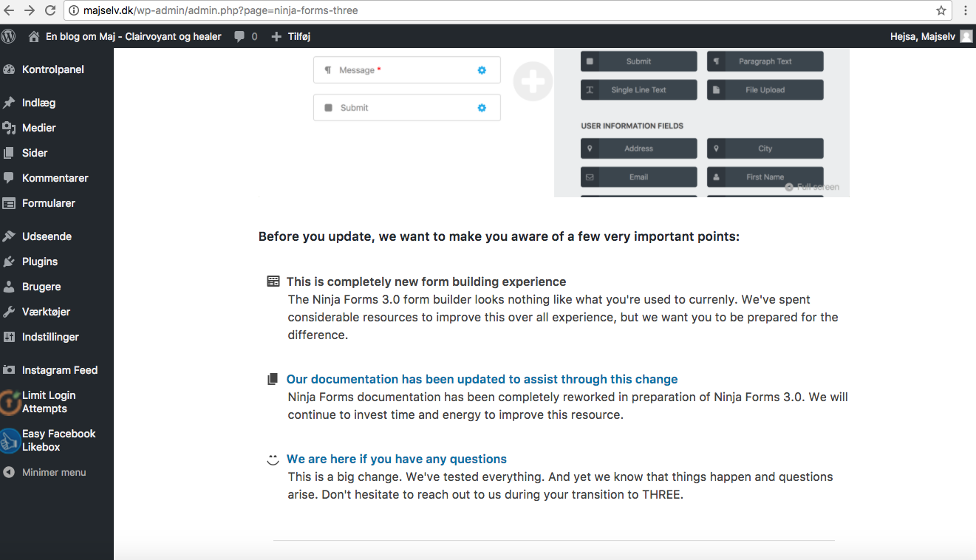Click the browser back arrow
Image resolution: width=976 pixels, height=560 pixels.
pyautogui.click(x=10, y=10)
